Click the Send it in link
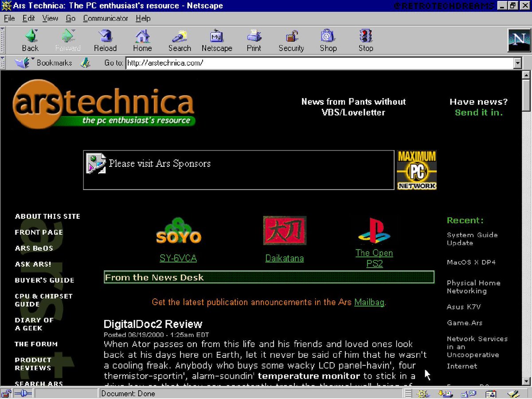 (479, 112)
